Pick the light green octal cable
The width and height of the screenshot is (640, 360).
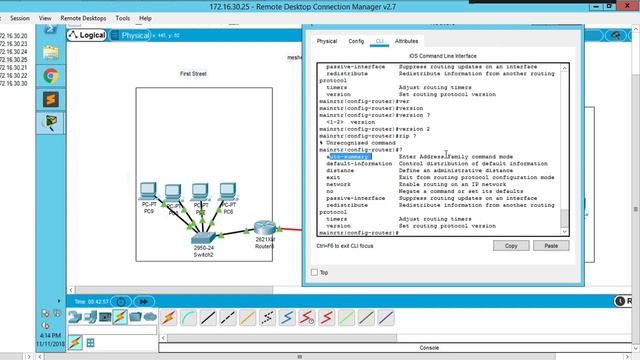[x=346, y=318]
